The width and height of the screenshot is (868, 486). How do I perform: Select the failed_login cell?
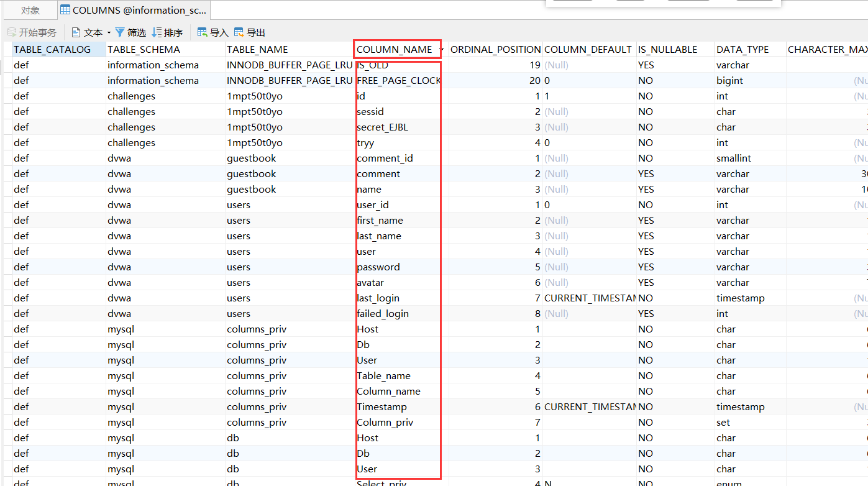click(x=401, y=314)
